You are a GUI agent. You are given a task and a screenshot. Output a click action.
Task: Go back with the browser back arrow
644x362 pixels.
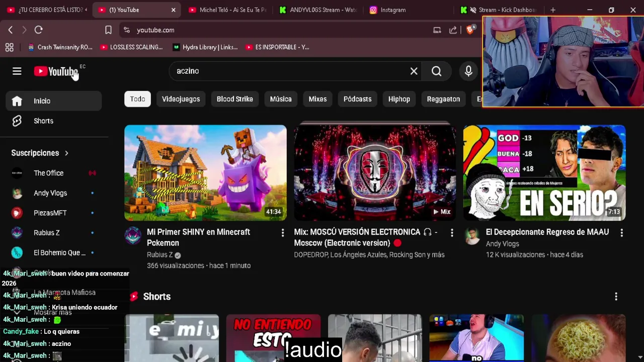tap(11, 30)
